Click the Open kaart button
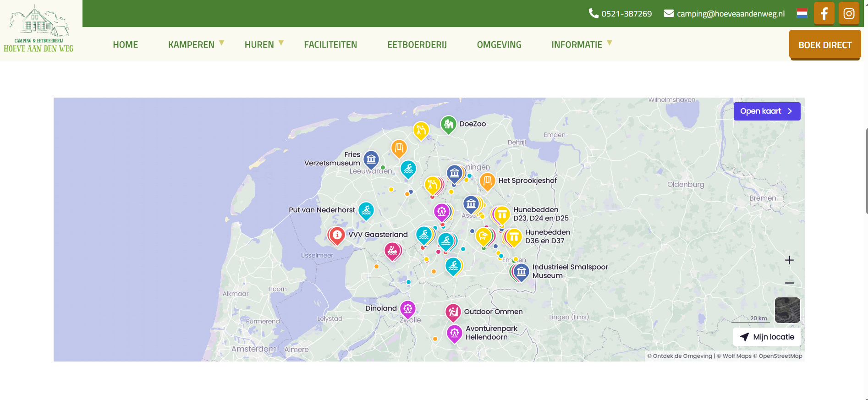The image size is (868, 400). (x=766, y=111)
